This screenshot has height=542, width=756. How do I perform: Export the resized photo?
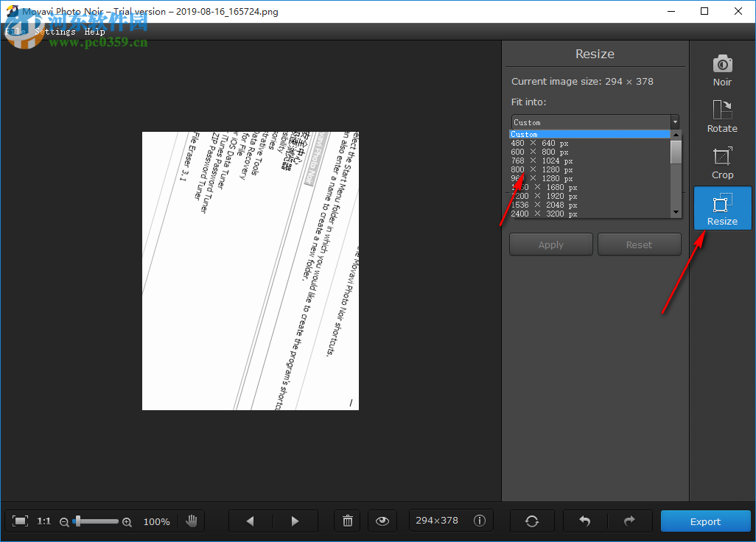[x=704, y=521]
